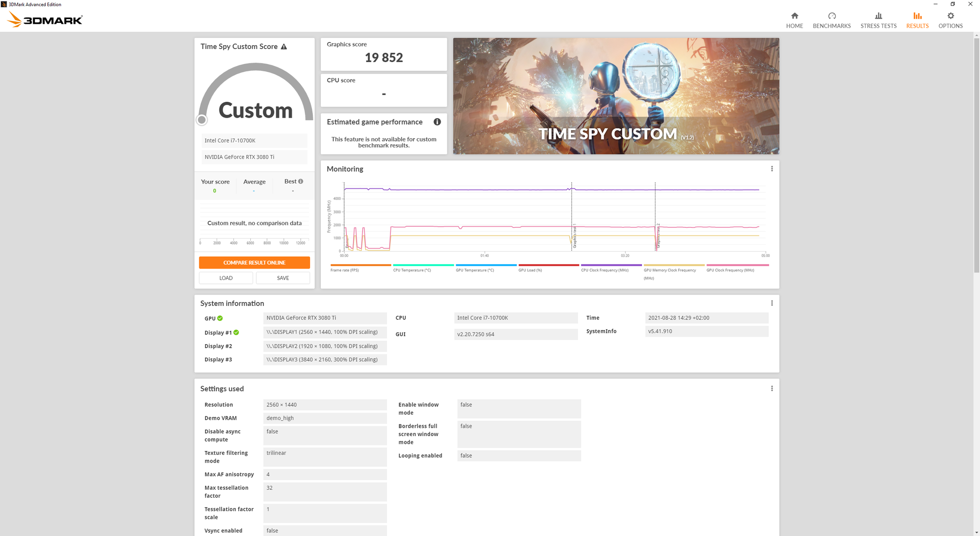Click the info icon next to Best
The height and width of the screenshot is (536, 980).
(301, 181)
